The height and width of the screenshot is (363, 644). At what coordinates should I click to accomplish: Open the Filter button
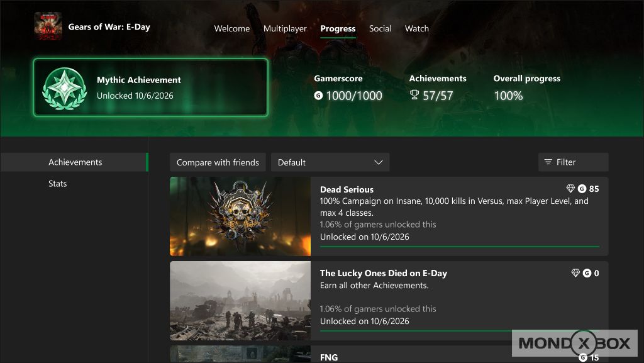pos(574,162)
